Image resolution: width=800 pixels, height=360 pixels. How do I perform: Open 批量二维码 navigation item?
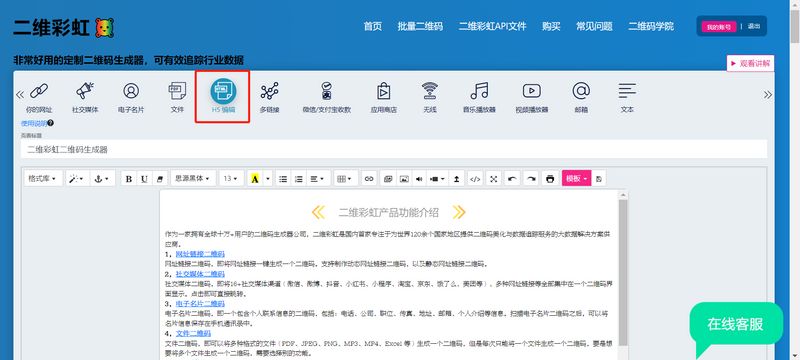pyautogui.click(x=420, y=27)
